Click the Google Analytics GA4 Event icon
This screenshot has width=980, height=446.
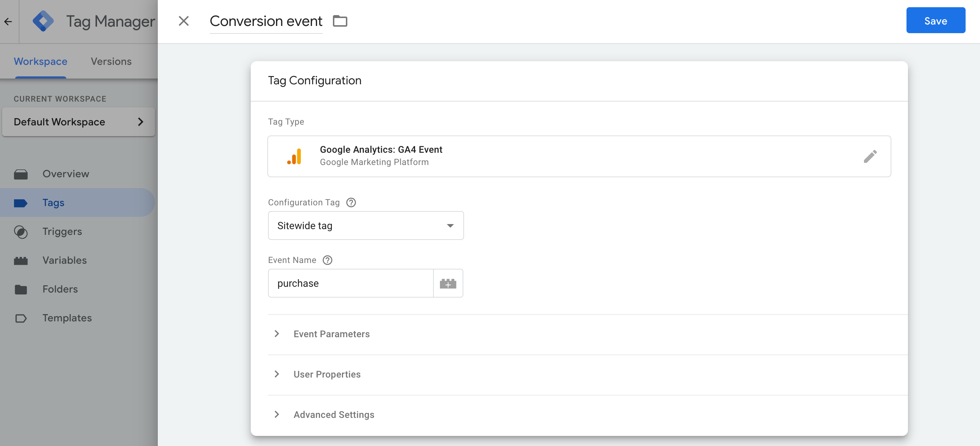pos(294,156)
